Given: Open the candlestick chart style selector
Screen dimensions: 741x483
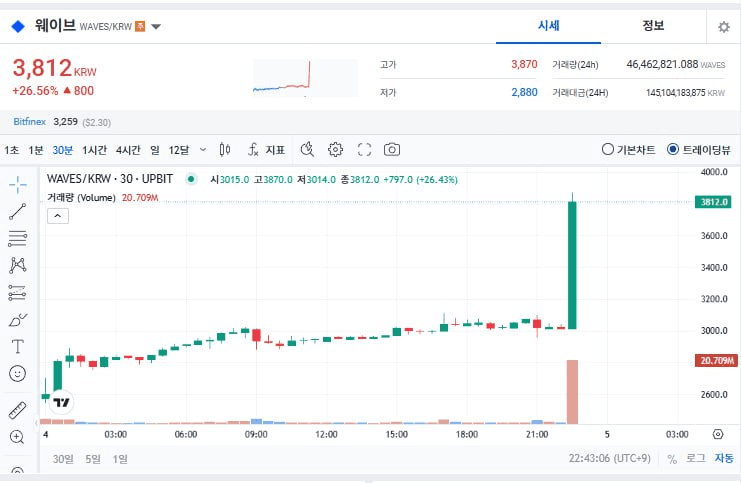Looking at the screenshot, I should click(225, 150).
